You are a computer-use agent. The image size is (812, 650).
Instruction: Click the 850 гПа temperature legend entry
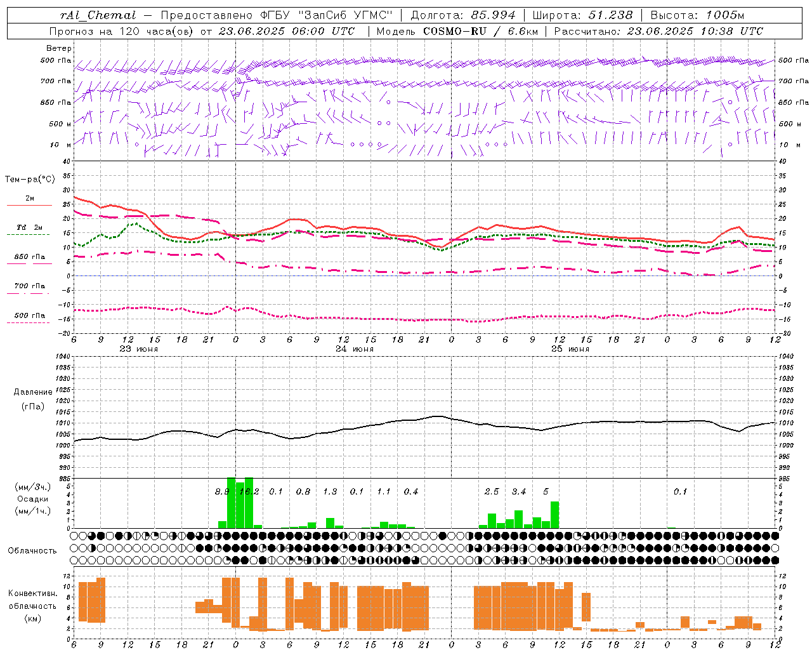[29, 257]
